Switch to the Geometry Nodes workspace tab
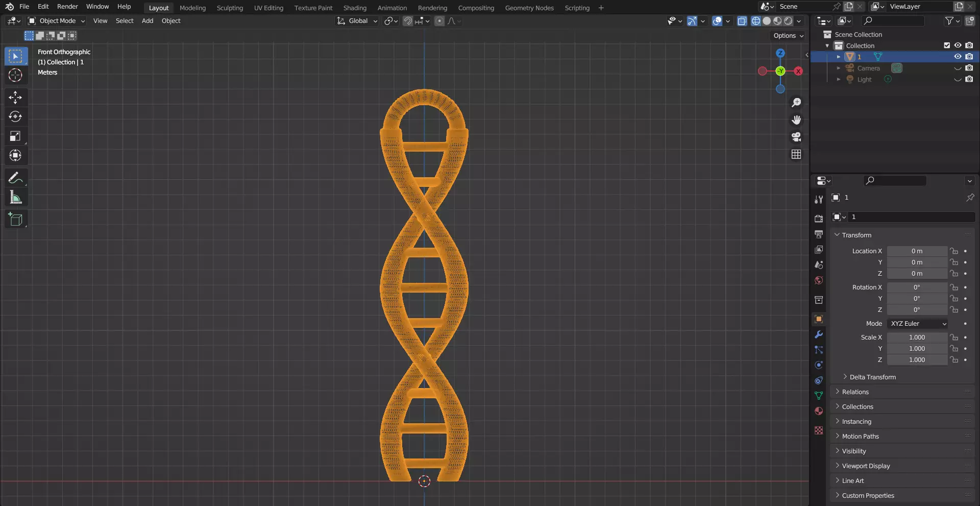This screenshot has height=506, width=980. (529, 8)
